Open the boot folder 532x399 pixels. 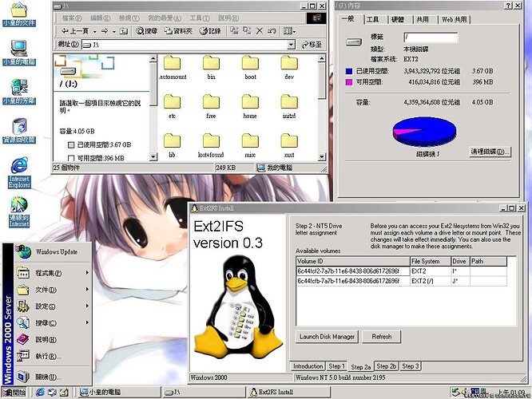[250, 68]
